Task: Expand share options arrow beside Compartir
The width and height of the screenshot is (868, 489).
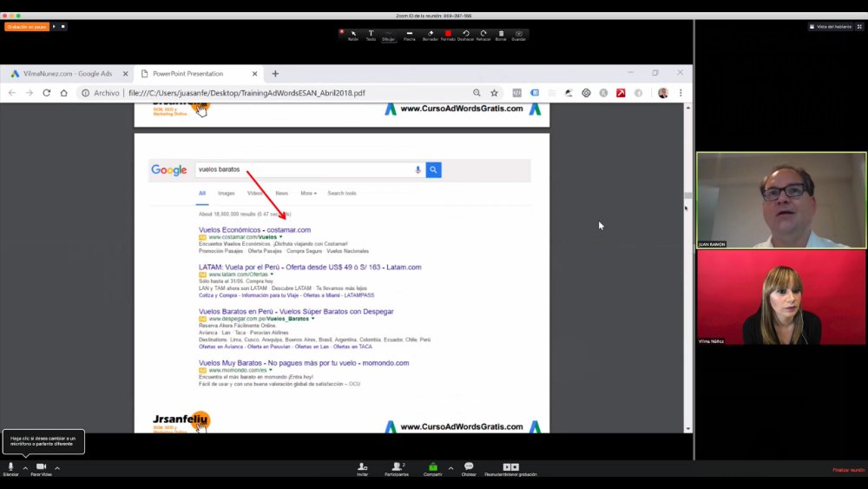Action: click(450, 468)
